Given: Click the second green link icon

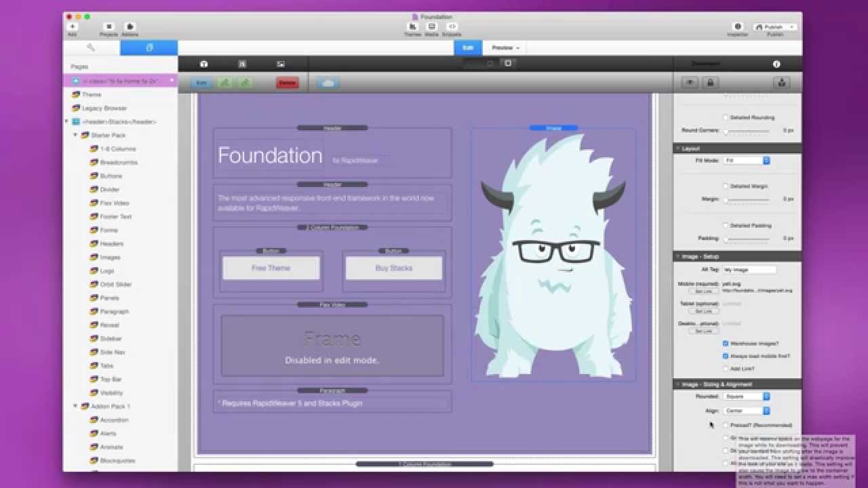Looking at the screenshot, I should point(245,83).
